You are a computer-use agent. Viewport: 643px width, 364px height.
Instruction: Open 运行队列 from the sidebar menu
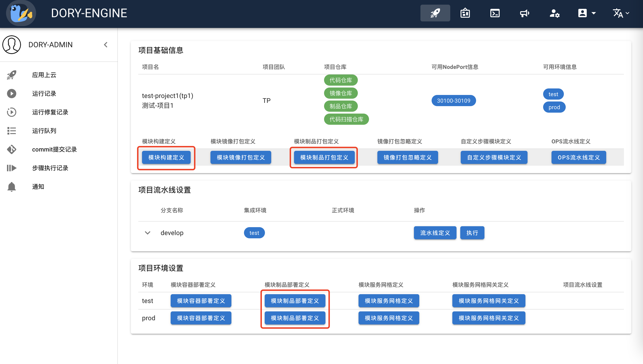(x=44, y=131)
